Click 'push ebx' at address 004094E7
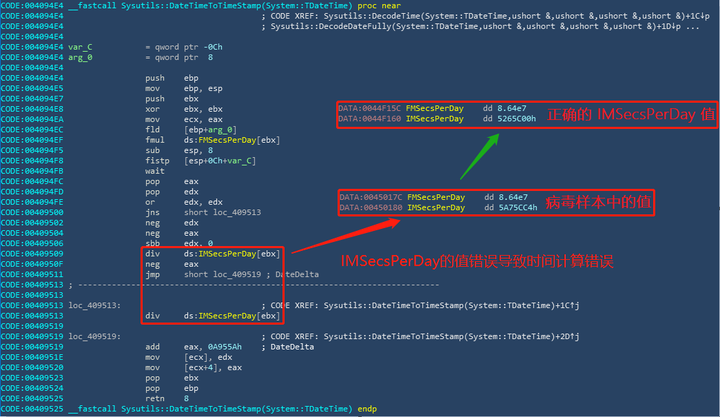Image resolution: width=720 pixels, height=417 pixels. pyautogui.click(x=172, y=99)
